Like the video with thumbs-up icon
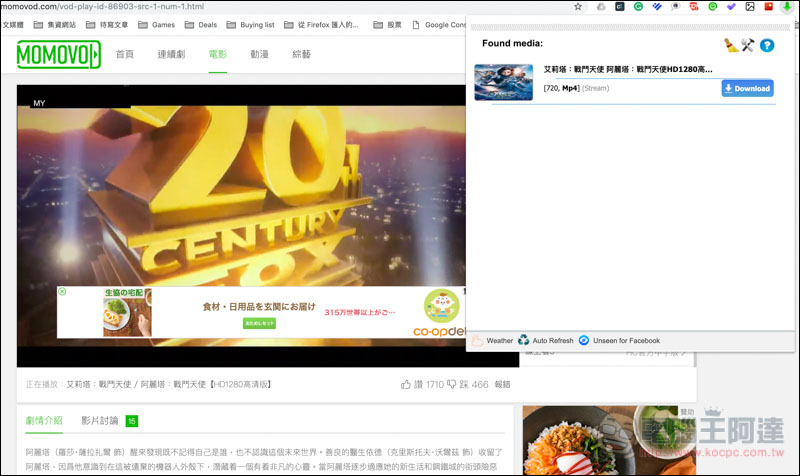 pyautogui.click(x=406, y=384)
